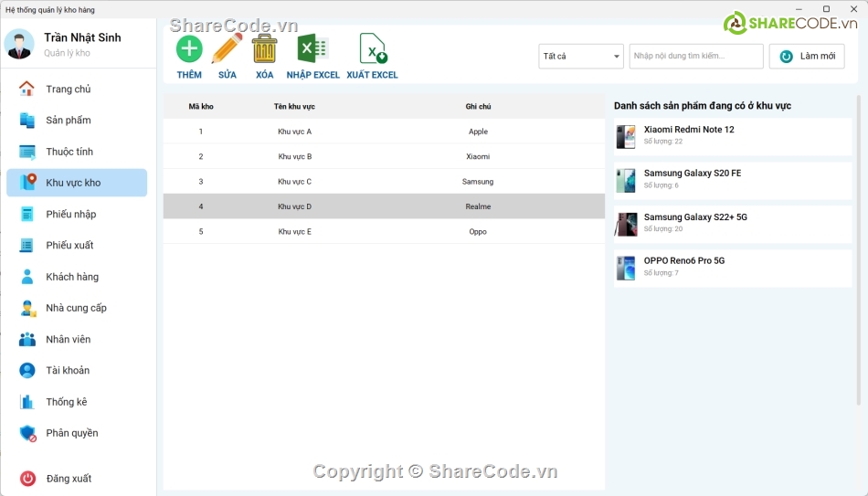This screenshot has height=496, width=868.
Task: Click the search text input field
Action: pos(696,57)
